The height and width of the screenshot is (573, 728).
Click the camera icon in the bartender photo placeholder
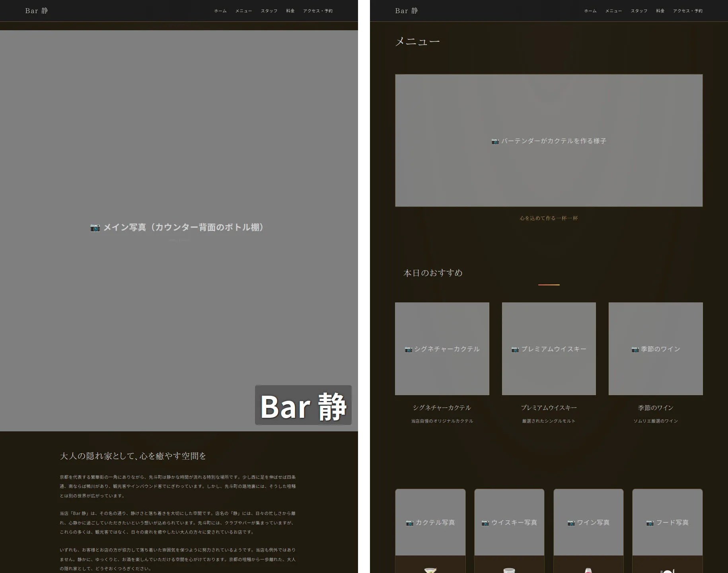(495, 141)
